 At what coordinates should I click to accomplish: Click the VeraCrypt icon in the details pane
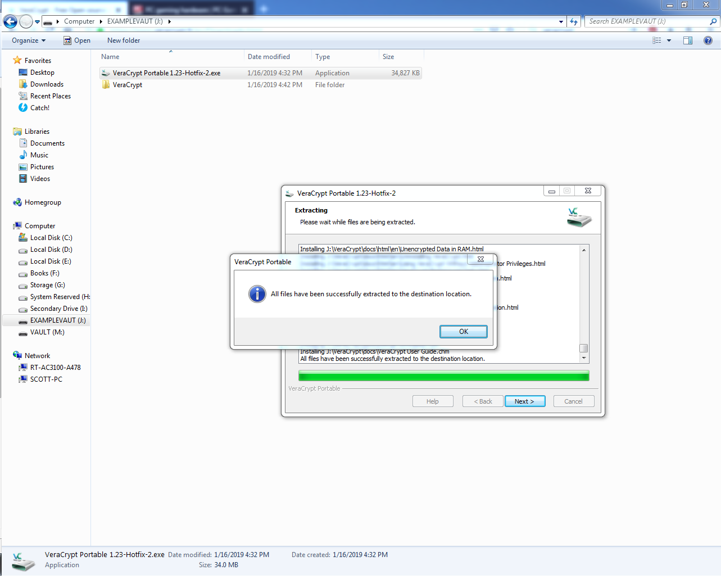pos(22,559)
